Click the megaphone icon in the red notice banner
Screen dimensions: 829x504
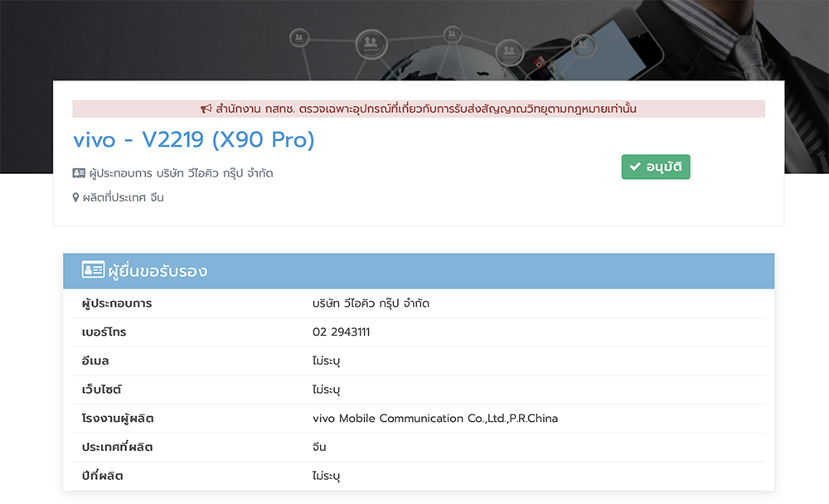pos(206,109)
